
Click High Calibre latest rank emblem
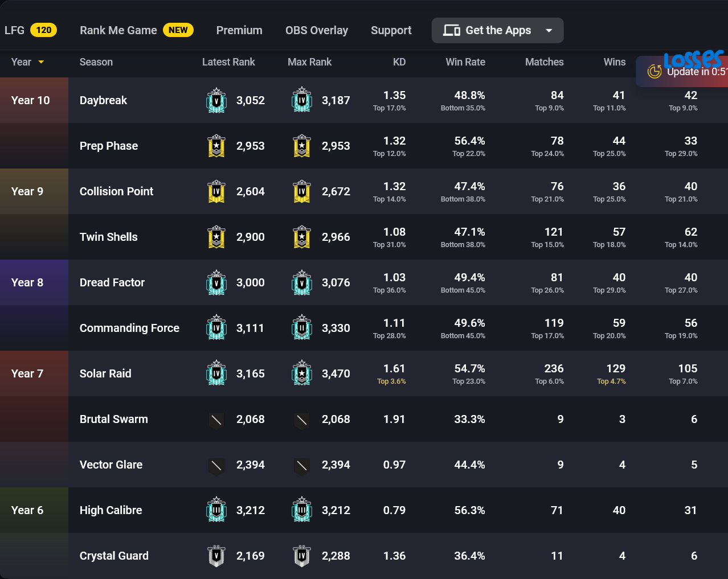coord(216,510)
